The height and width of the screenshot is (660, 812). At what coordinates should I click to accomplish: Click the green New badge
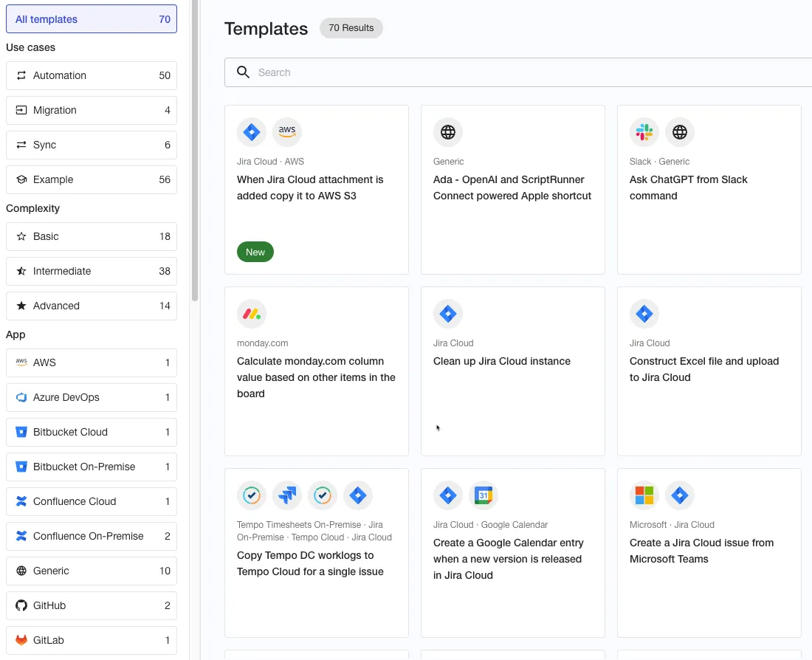(255, 252)
